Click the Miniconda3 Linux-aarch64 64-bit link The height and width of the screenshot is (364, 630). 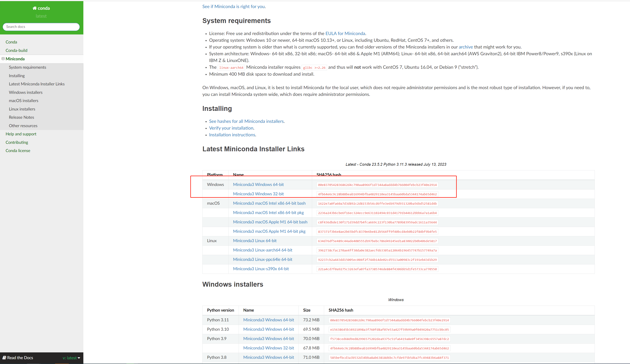pyautogui.click(x=262, y=250)
